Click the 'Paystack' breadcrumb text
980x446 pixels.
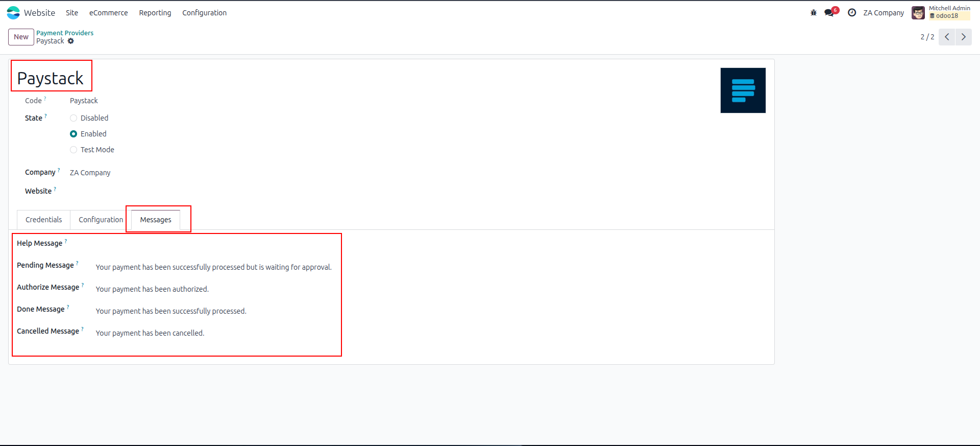[x=50, y=41]
